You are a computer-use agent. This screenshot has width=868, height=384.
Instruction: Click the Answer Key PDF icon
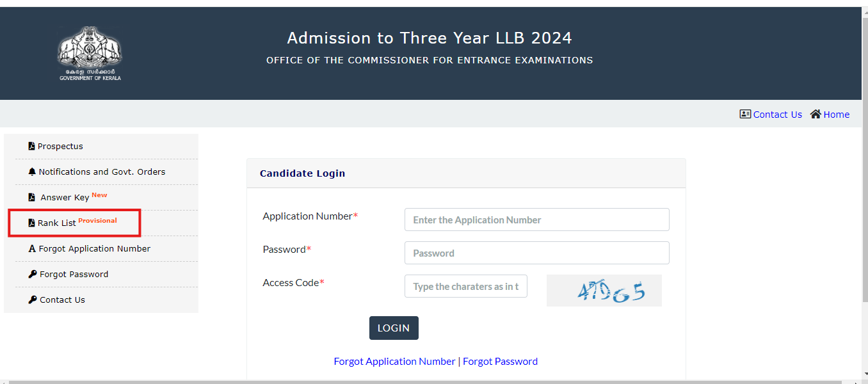point(31,197)
